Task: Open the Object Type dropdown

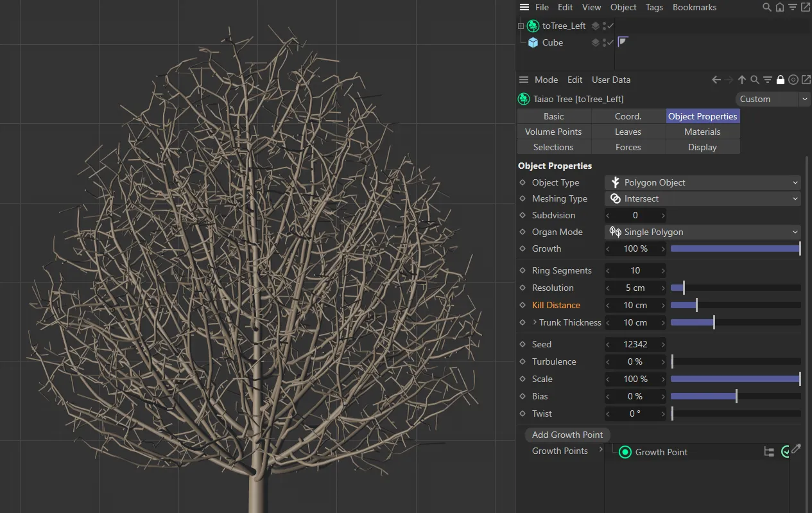Action: [x=702, y=182]
